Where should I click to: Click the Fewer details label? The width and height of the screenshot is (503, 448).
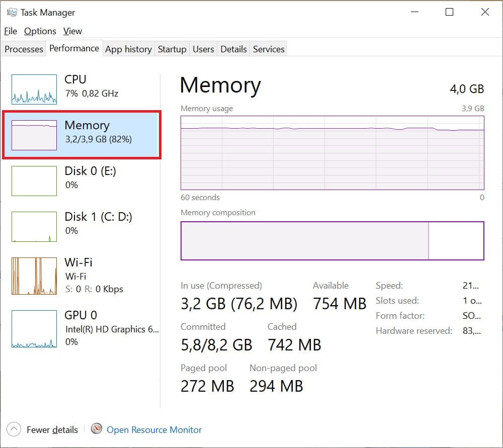[52, 430]
